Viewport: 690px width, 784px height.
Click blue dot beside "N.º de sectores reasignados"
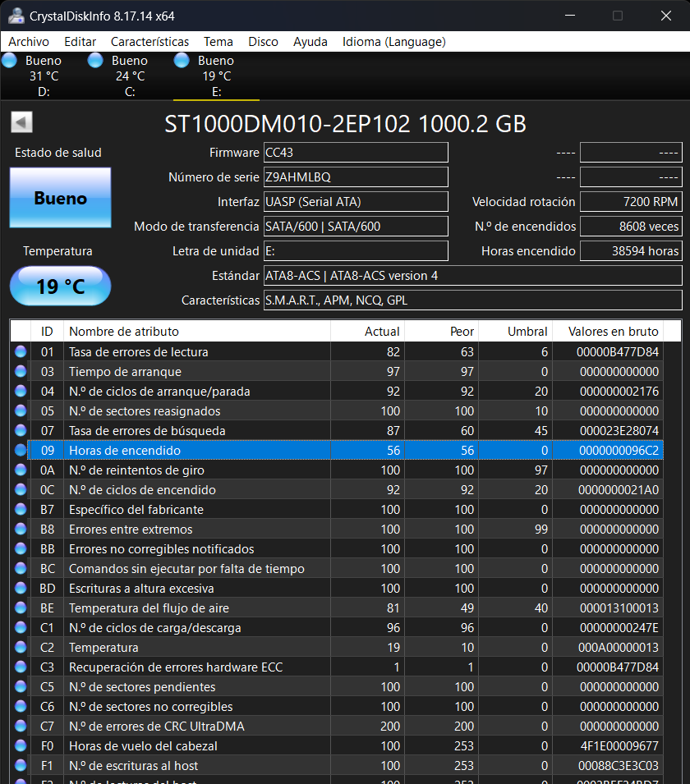[20, 410]
